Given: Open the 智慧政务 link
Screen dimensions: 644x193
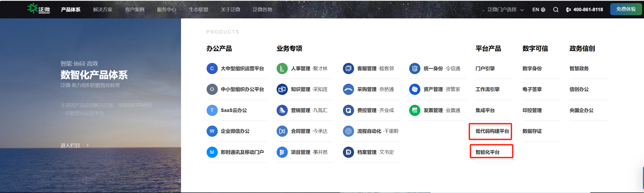Looking at the screenshot, I should click(579, 69).
